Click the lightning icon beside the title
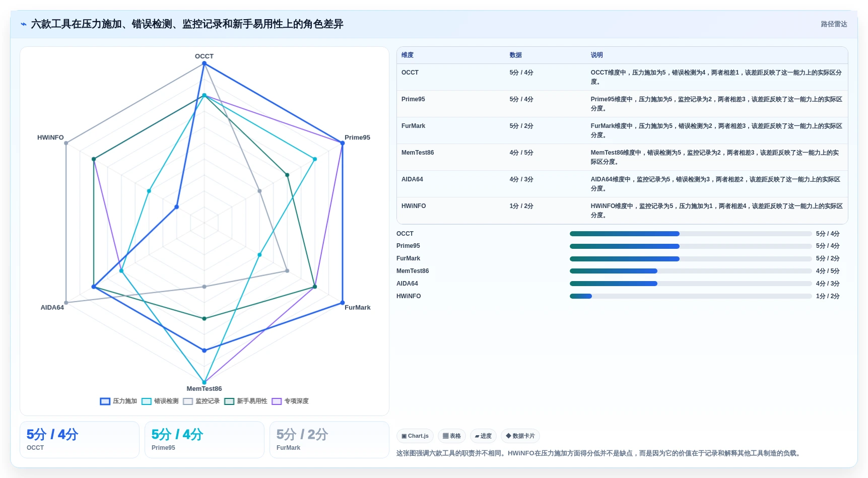The width and height of the screenshot is (868, 478). pyautogui.click(x=24, y=24)
